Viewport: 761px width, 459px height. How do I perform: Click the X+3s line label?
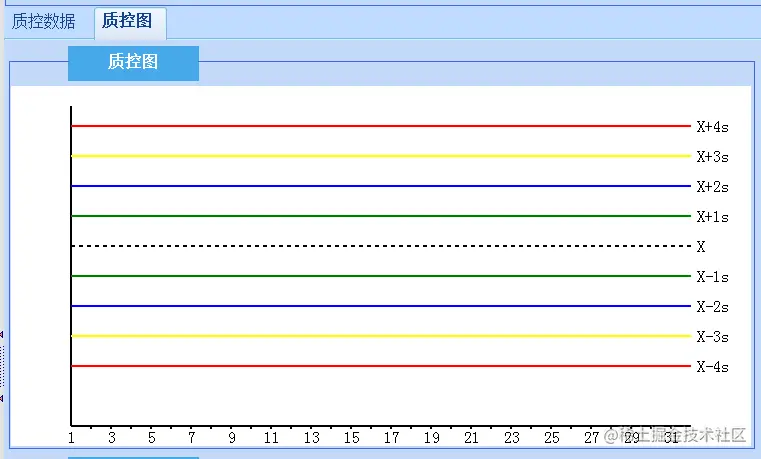[x=712, y=157]
